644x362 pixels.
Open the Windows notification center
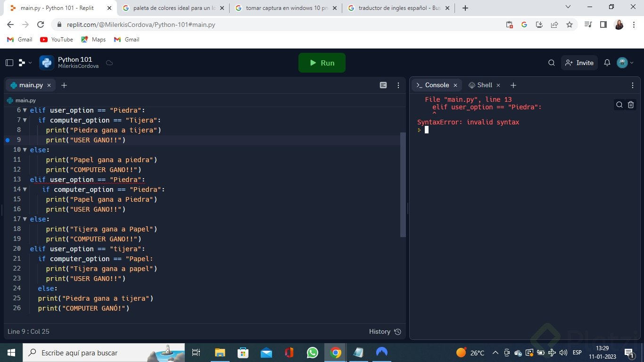pyautogui.click(x=628, y=353)
